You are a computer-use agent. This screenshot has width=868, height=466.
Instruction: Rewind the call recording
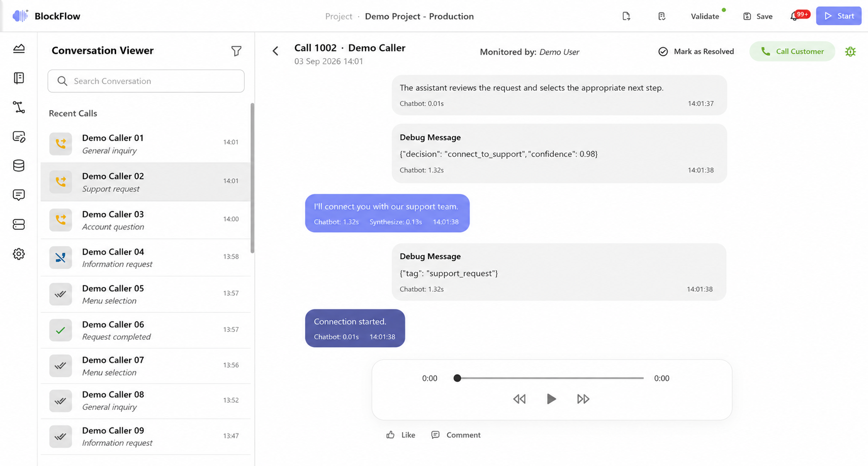pyautogui.click(x=519, y=399)
